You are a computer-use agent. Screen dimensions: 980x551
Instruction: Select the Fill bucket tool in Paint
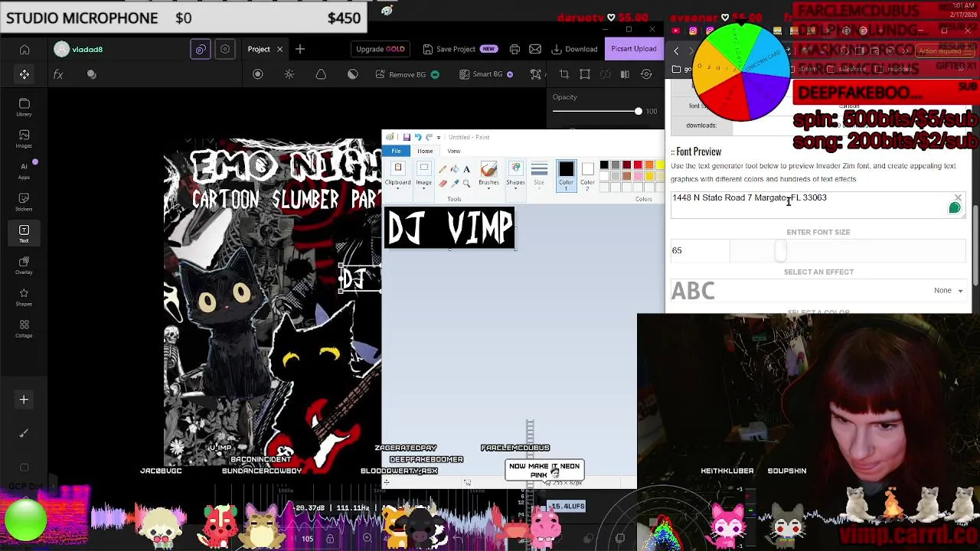pos(455,169)
